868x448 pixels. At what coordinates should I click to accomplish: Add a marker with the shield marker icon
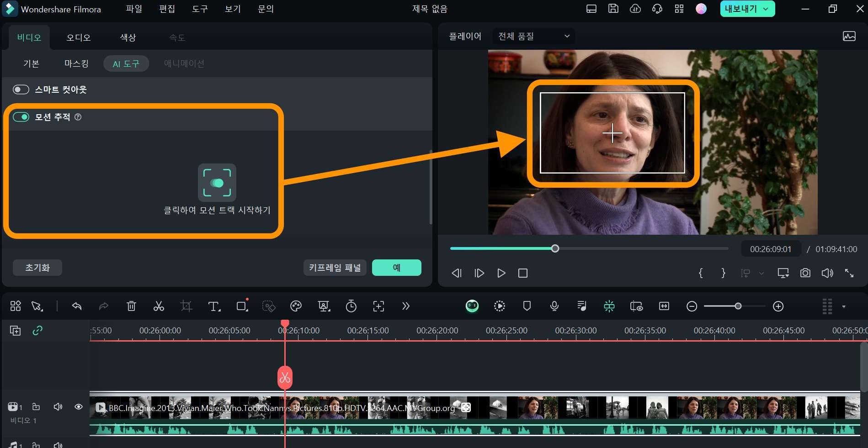(x=527, y=306)
